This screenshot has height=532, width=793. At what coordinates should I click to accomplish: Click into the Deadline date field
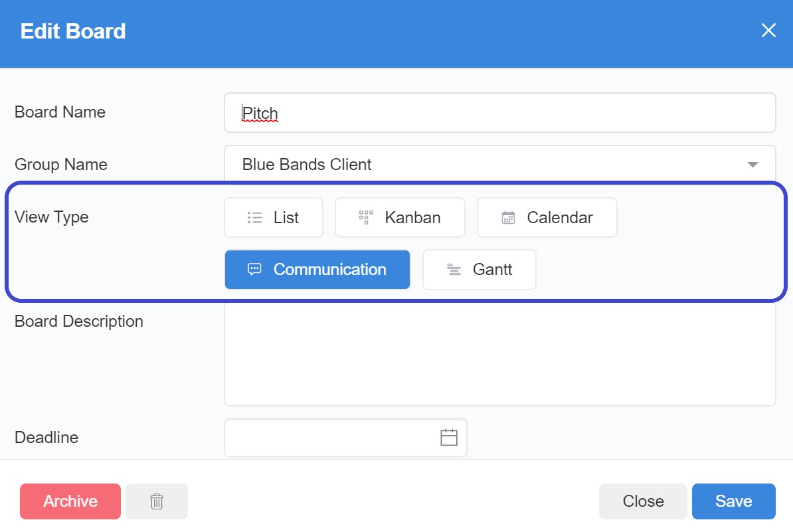click(345, 438)
